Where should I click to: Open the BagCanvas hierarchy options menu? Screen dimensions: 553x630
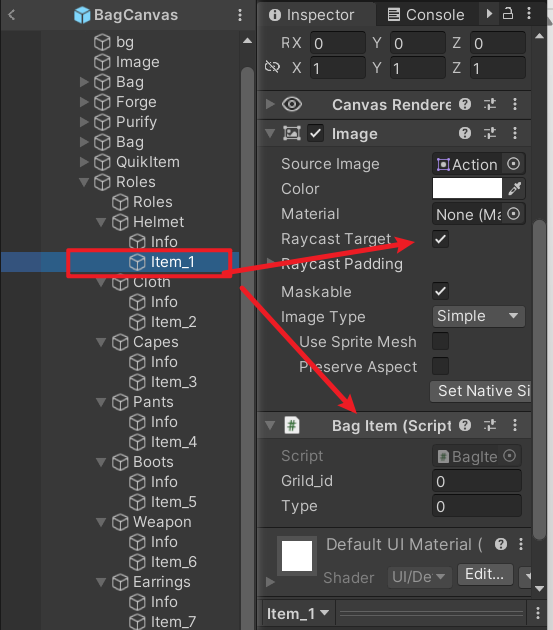[240, 15]
